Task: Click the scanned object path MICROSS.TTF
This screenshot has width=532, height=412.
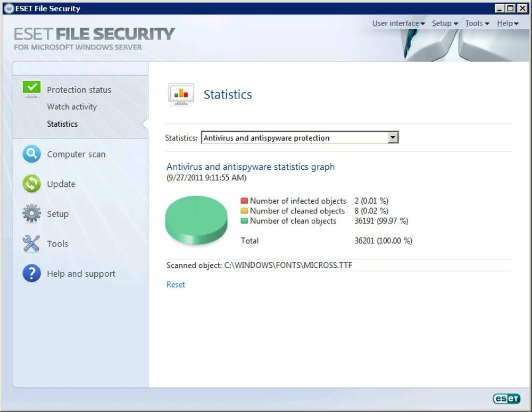Action: pos(288,266)
